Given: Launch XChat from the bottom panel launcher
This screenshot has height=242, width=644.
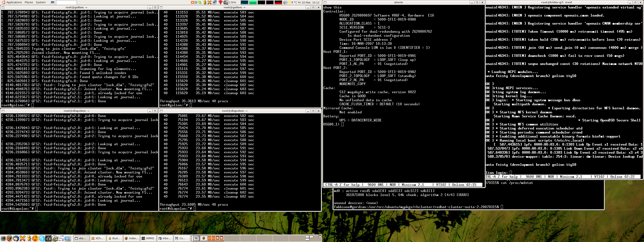Looking at the screenshot, I should (x=23, y=238).
